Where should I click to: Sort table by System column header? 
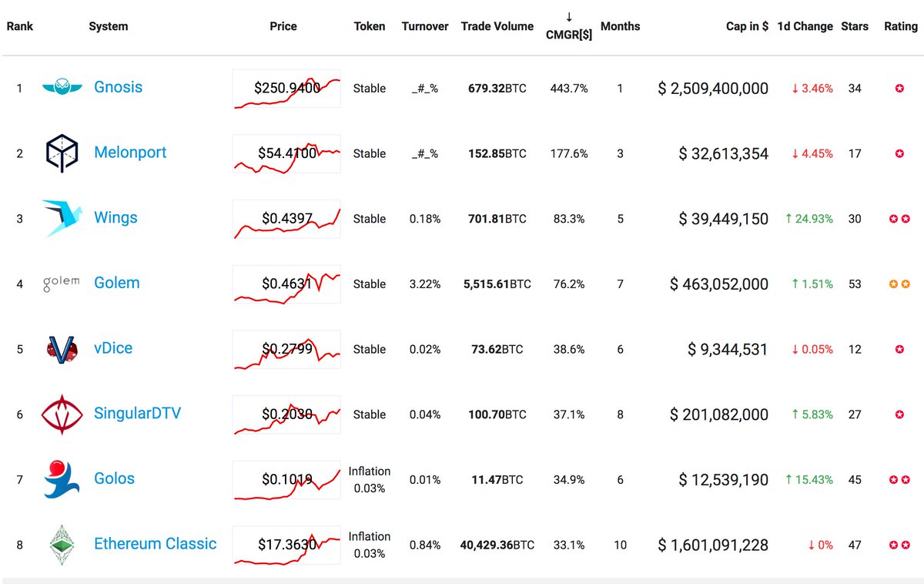click(109, 26)
